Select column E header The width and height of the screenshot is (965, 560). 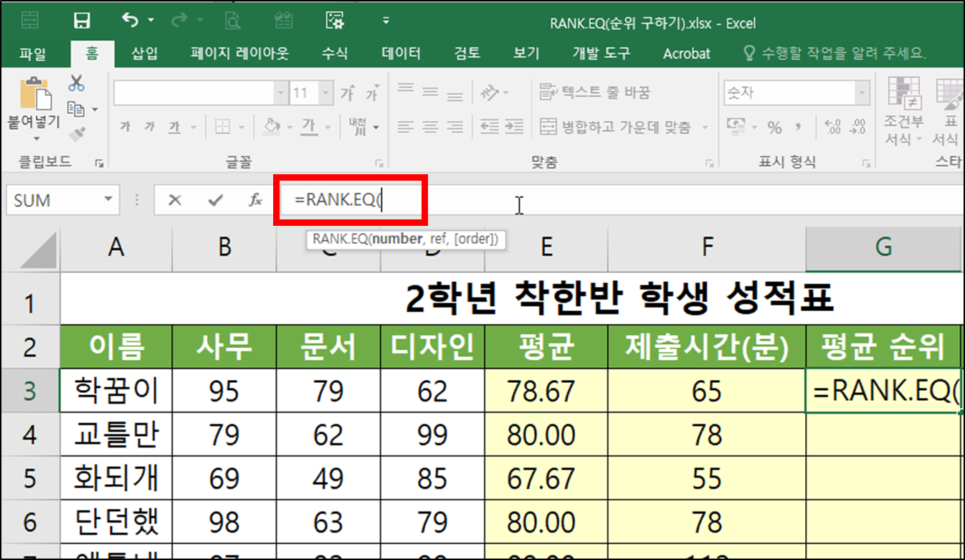pyautogui.click(x=546, y=247)
